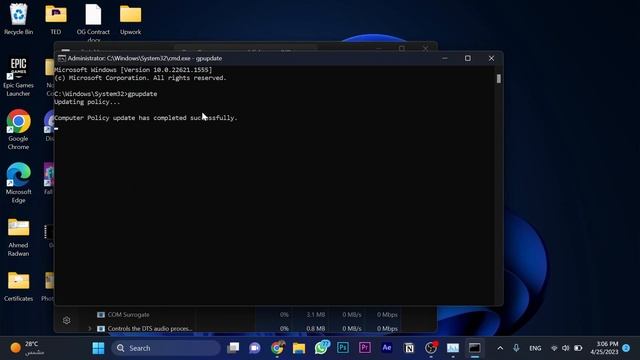Click the Administrator cmd.exe window title text
640x360 pixels.
145,58
